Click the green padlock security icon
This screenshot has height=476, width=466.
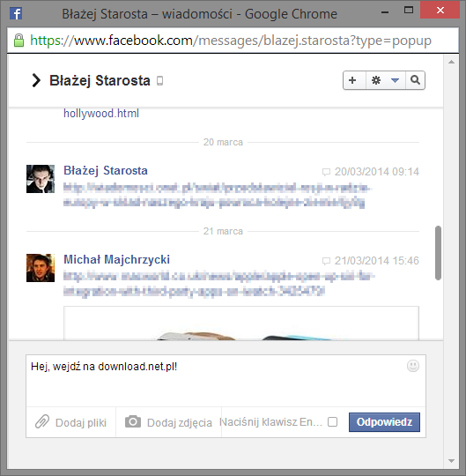pos(18,40)
